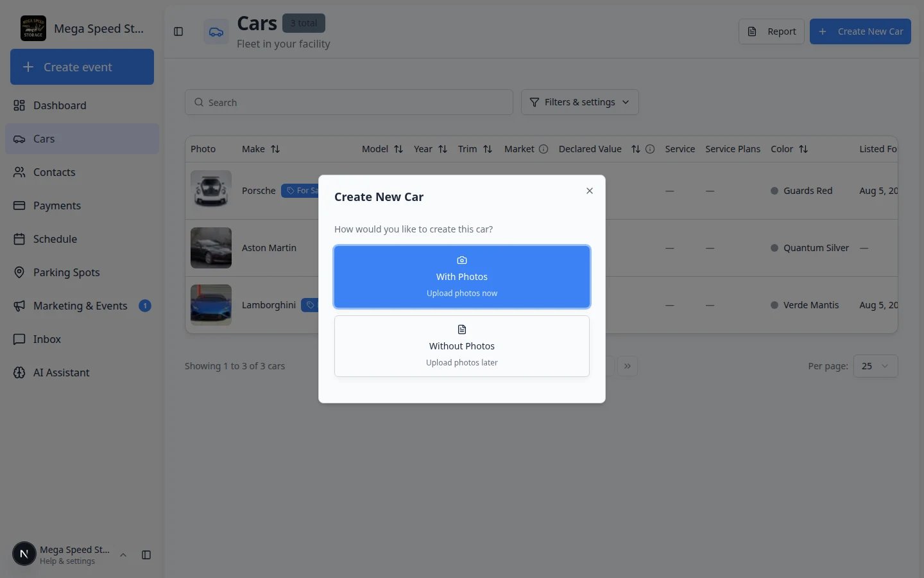Sort the table by Declared Value
The height and width of the screenshot is (578, 924).
[636, 149]
